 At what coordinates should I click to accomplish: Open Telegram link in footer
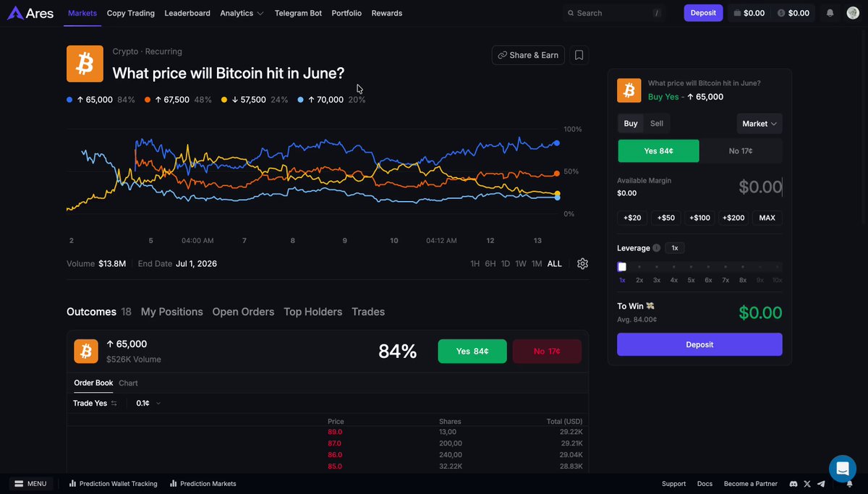point(821,484)
